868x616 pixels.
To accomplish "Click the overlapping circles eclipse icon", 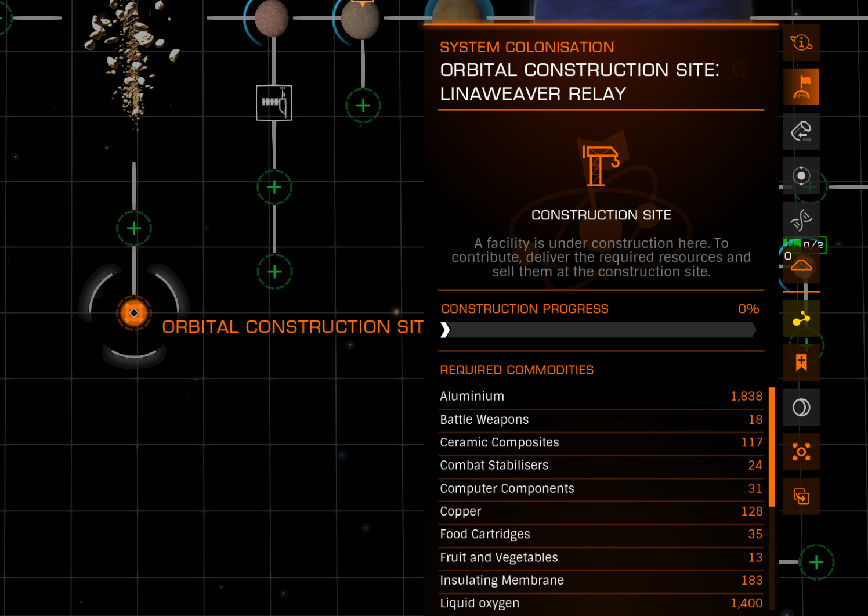I will [x=801, y=408].
